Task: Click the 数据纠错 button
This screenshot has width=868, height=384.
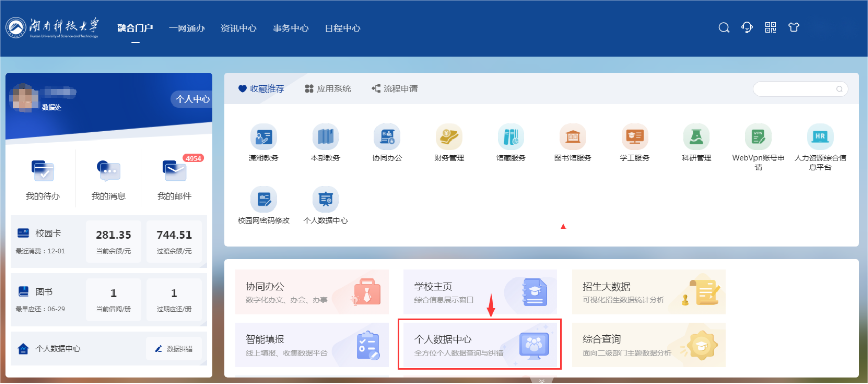Action: [x=174, y=348]
